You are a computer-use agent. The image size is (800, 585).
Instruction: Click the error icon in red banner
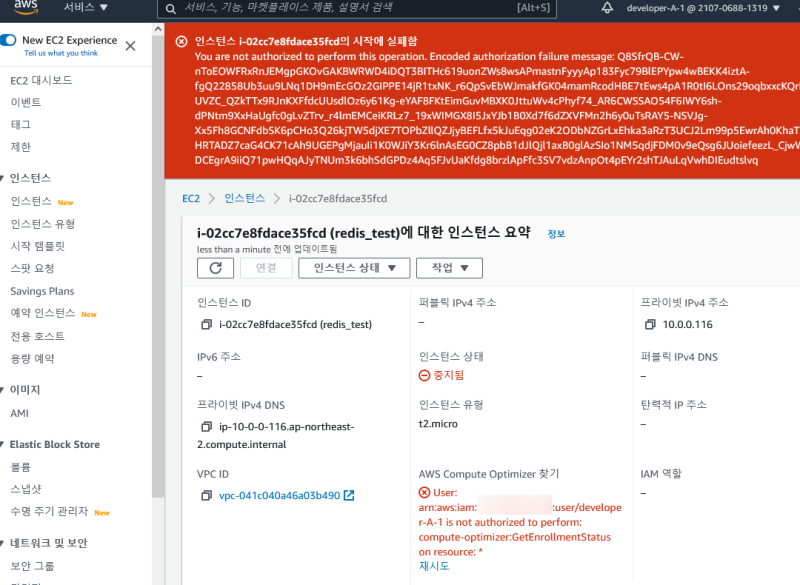pyautogui.click(x=181, y=41)
